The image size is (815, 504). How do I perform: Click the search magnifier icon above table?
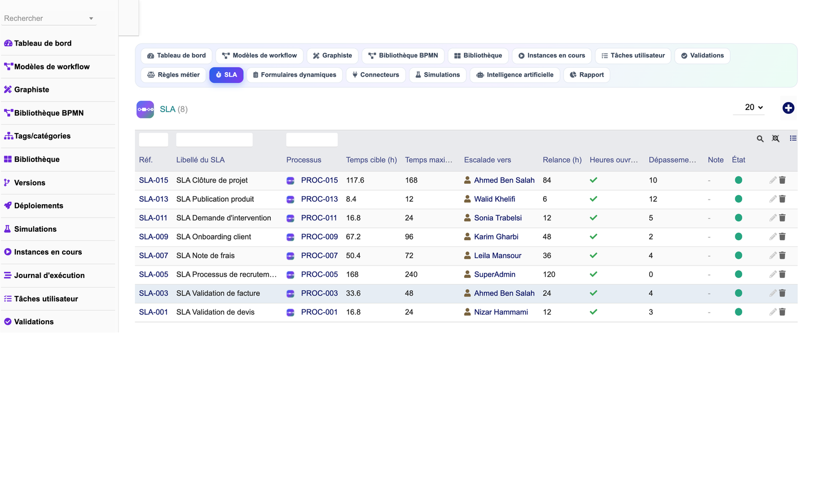[x=760, y=139]
